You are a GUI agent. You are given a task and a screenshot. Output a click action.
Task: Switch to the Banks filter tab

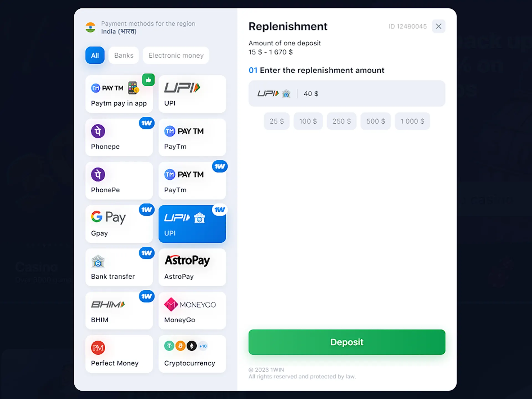point(124,55)
